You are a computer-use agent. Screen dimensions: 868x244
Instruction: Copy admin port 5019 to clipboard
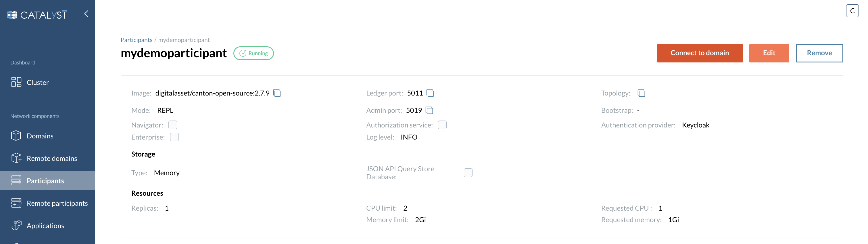pyautogui.click(x=430, y=110)
